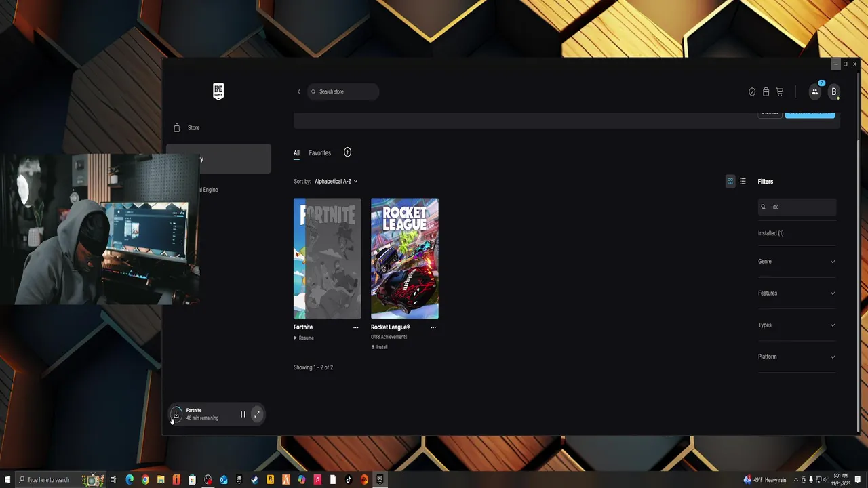Open the weather widget showing Heavy rain

click(765, 480)
